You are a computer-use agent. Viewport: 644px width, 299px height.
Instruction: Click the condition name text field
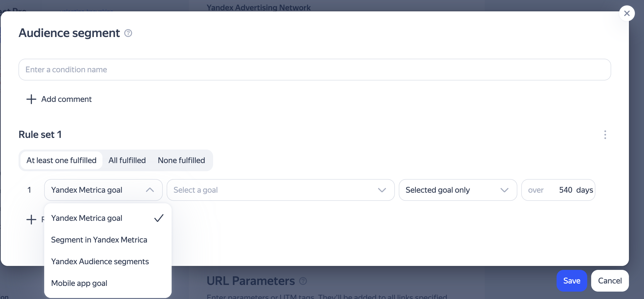click(x=315, y=69)
